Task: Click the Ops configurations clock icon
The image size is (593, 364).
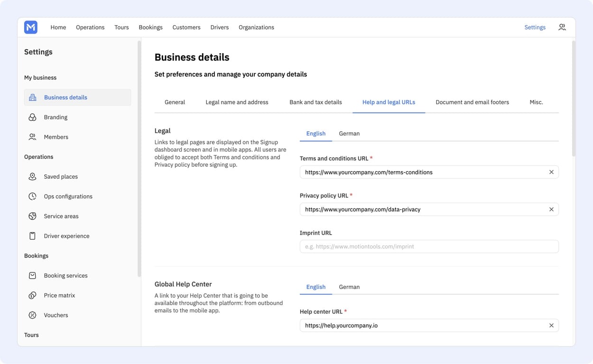Action: coord(32,196)
